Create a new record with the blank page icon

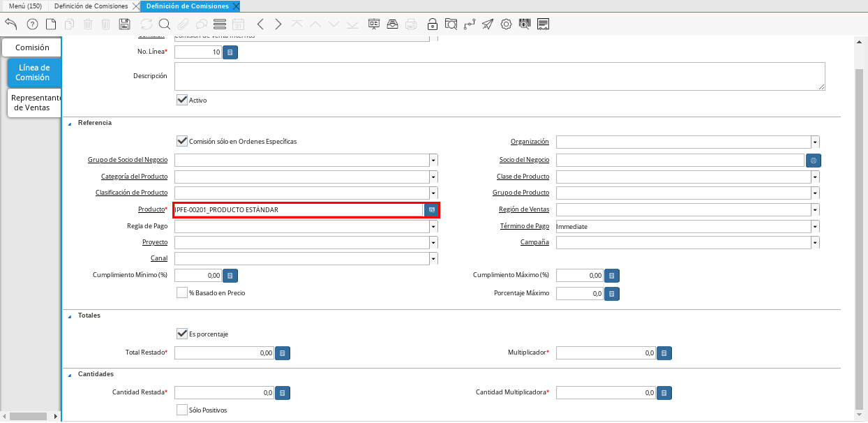click(51, 24)
